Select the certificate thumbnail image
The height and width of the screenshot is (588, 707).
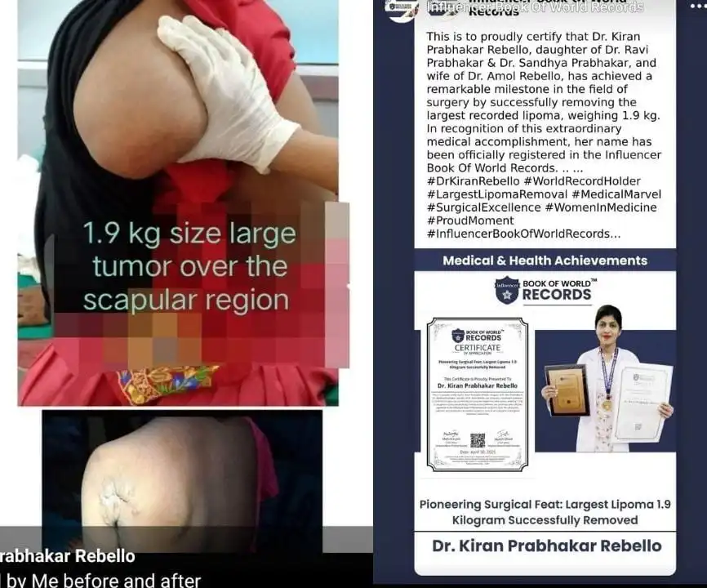(476, 396)
